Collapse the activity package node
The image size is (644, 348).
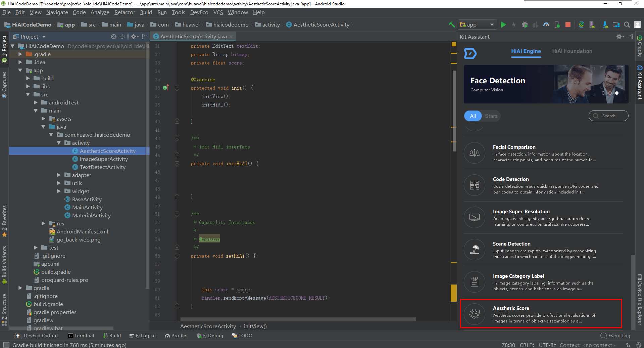point(59,143)
